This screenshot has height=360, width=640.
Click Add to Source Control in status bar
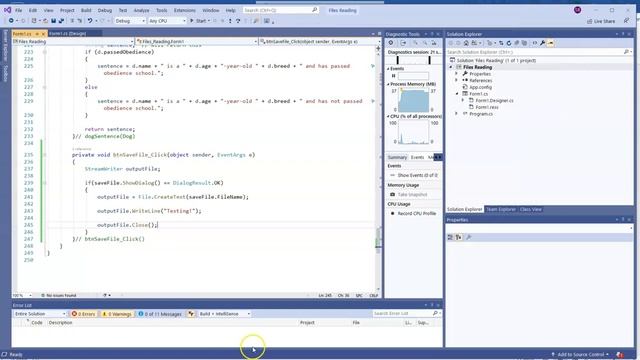click(580, 355)
